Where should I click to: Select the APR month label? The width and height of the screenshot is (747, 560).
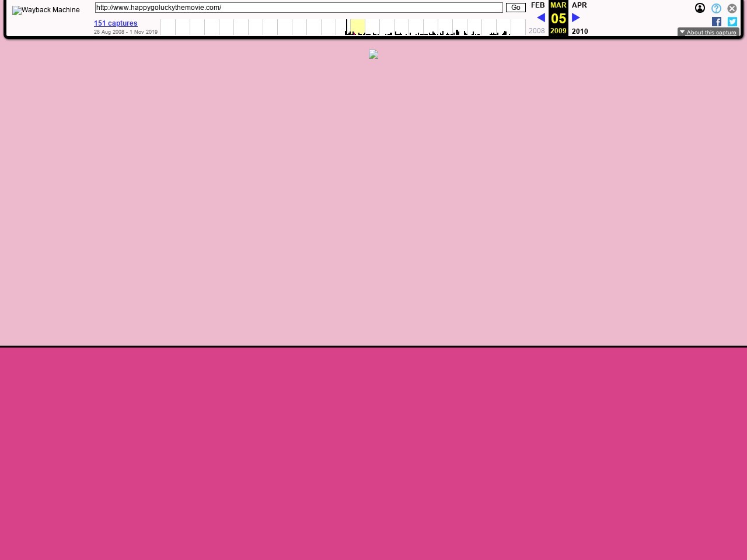579,5
